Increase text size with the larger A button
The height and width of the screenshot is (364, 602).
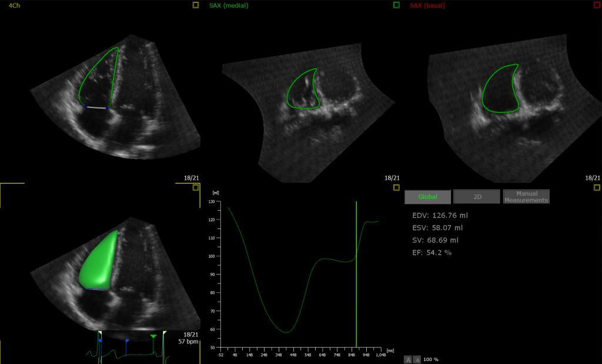coord(408,359)
